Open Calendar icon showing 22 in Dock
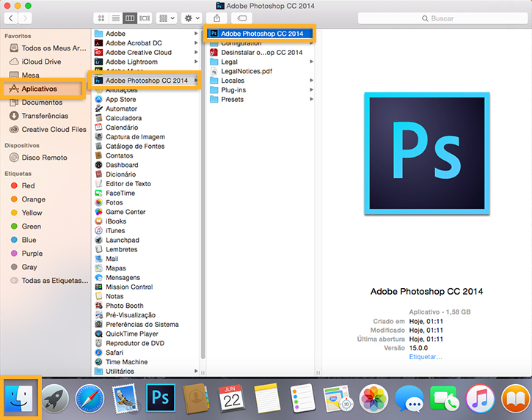This screenshot has height=420, width=532. (231, 398)
